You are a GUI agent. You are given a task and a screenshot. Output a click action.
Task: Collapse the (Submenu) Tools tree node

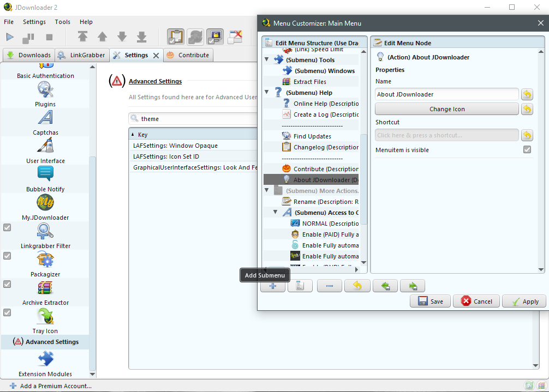click(267, 59)
